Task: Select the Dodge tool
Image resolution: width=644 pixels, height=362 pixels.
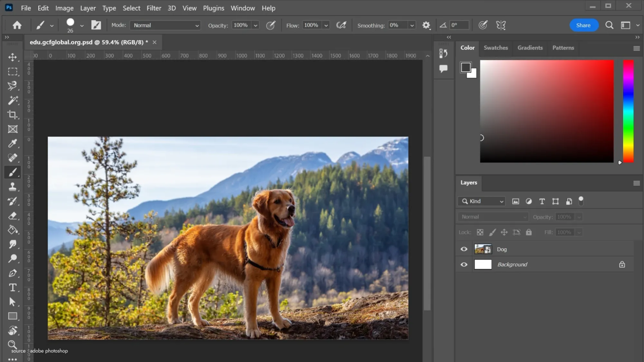Action: (13, 259)
